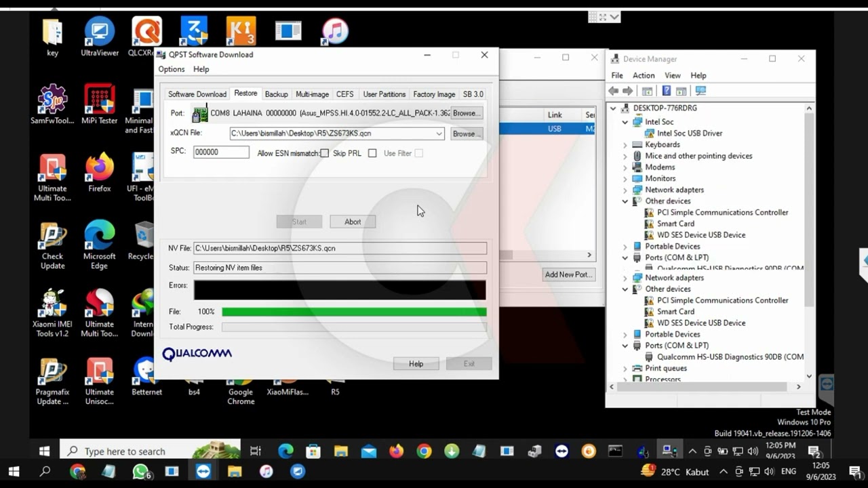Open the View menu in Device Manager
Screen dimensions: 868x488
tap(673, 76)
